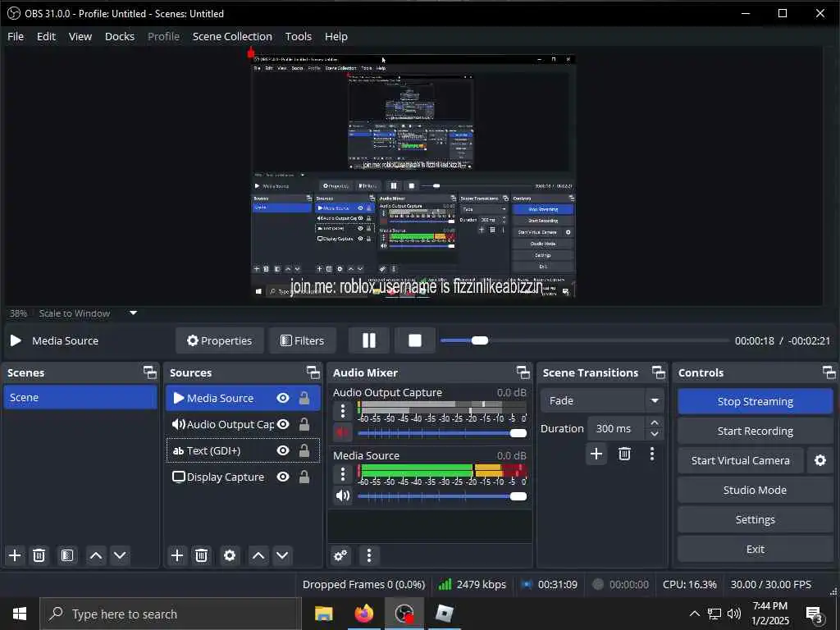Move source up in Sources list
840x630 pixels.
click(258, 555)
